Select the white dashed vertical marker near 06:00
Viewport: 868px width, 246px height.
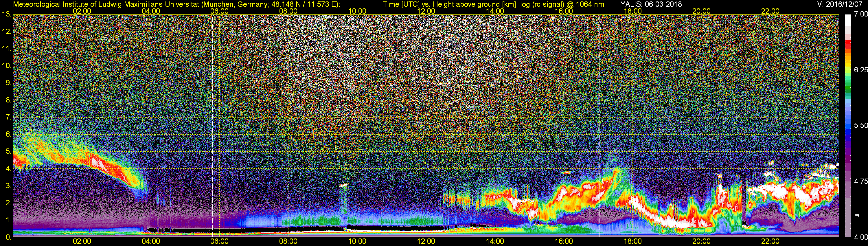click(x=213, y=126)
